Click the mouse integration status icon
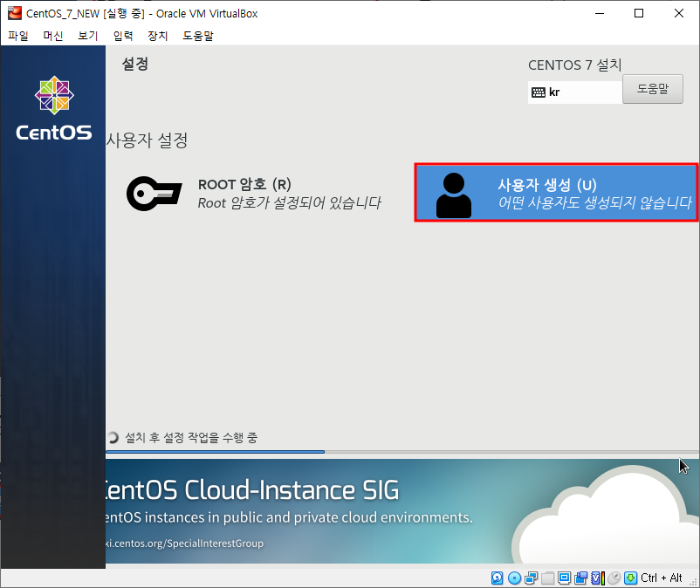 tap(612, 578)
